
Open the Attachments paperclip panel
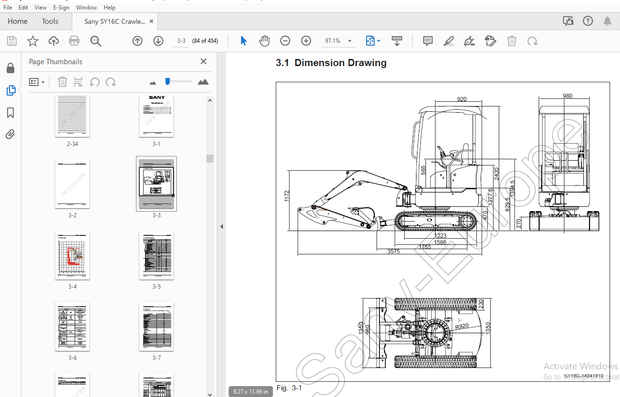point(11,134)
